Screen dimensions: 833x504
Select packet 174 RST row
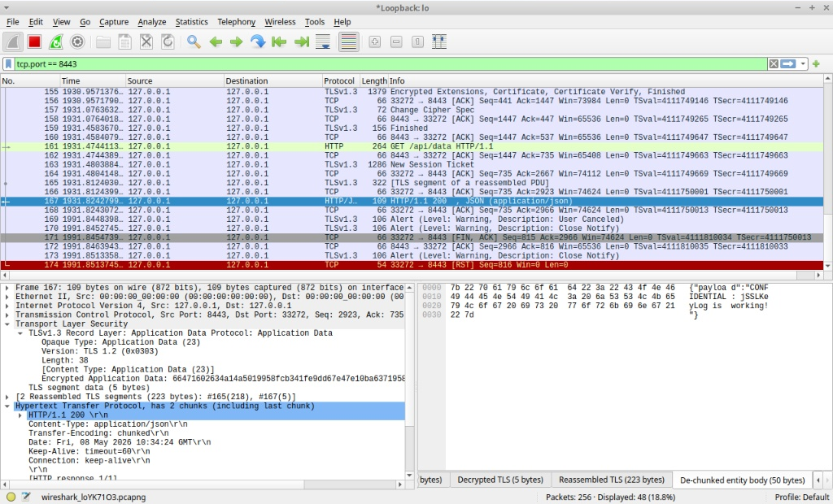pos(412,265)
